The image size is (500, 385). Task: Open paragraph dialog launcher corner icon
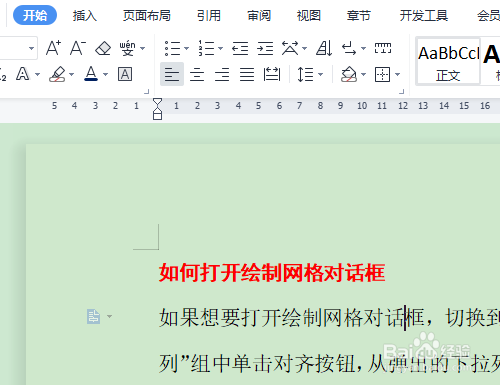click(402, 92)
